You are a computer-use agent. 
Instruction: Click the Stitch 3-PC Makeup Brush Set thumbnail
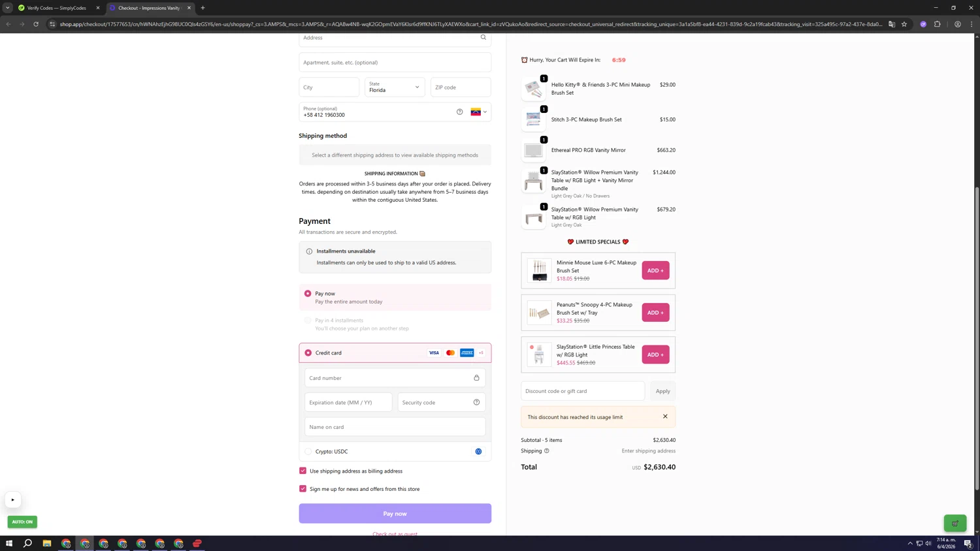tap(533, 119)
